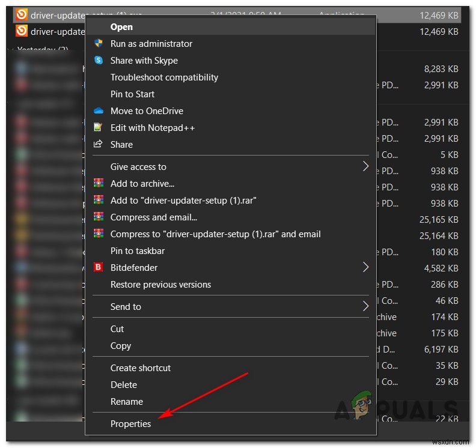Expand the Send to submenu arrow
Viewport: 476px width, 448px height.
[x=366, y=306]
